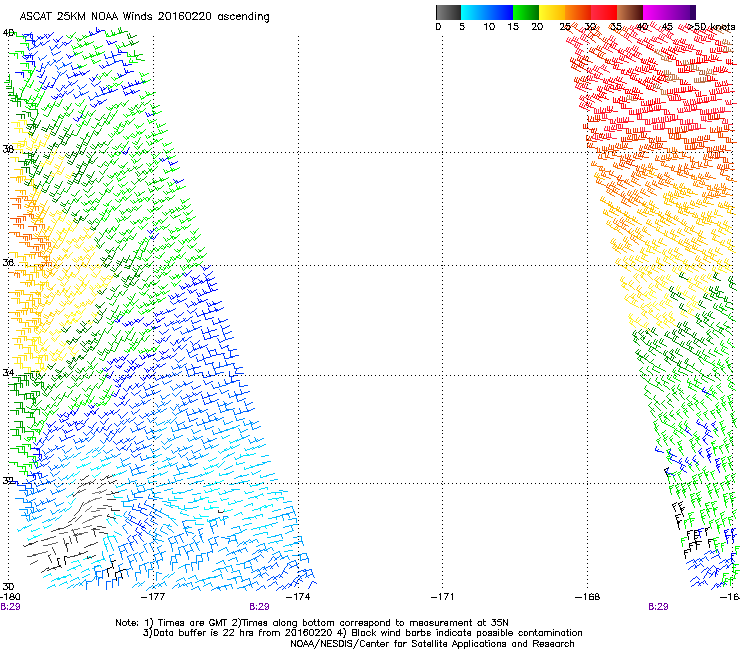
Task: Click longitude label '-168' on bottom axis
Action: [588, 597]
